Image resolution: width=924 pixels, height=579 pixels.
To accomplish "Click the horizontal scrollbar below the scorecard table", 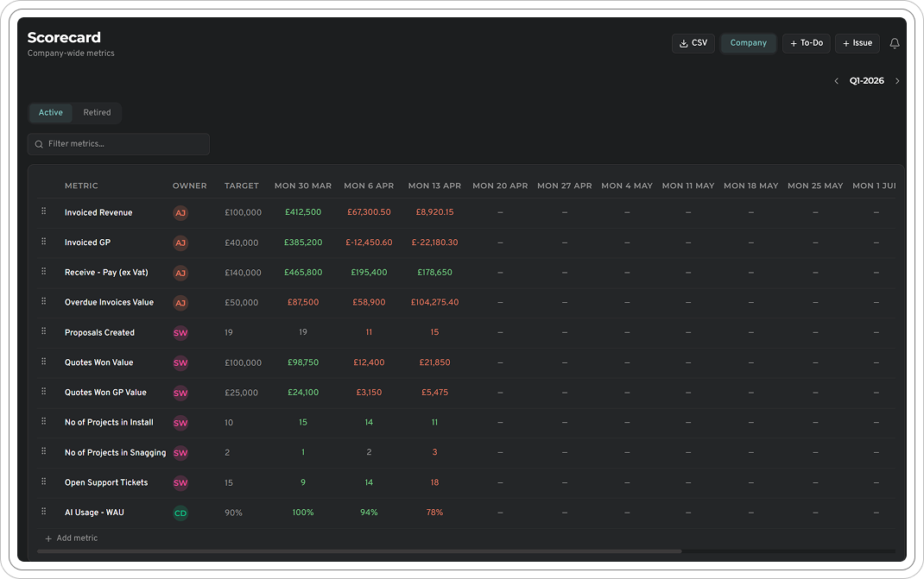I will coord(363,551).
